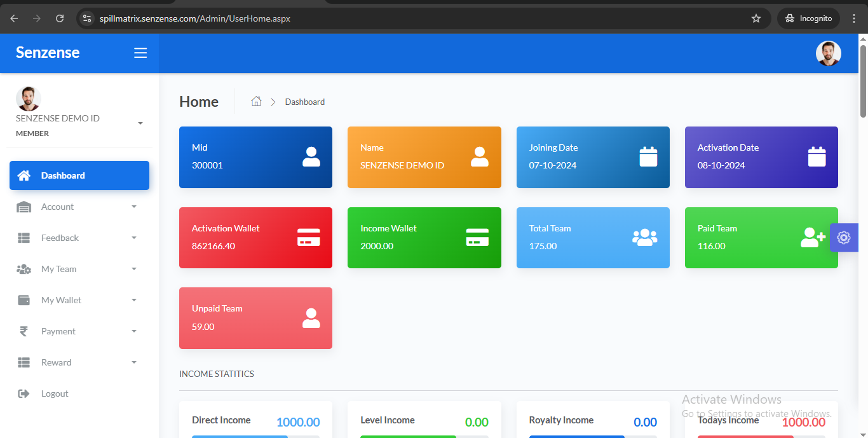The image size is (868, 438).
Task: Click the card icon on Activation Wallet
Action: pyautogui.click(x=309, y=237)
